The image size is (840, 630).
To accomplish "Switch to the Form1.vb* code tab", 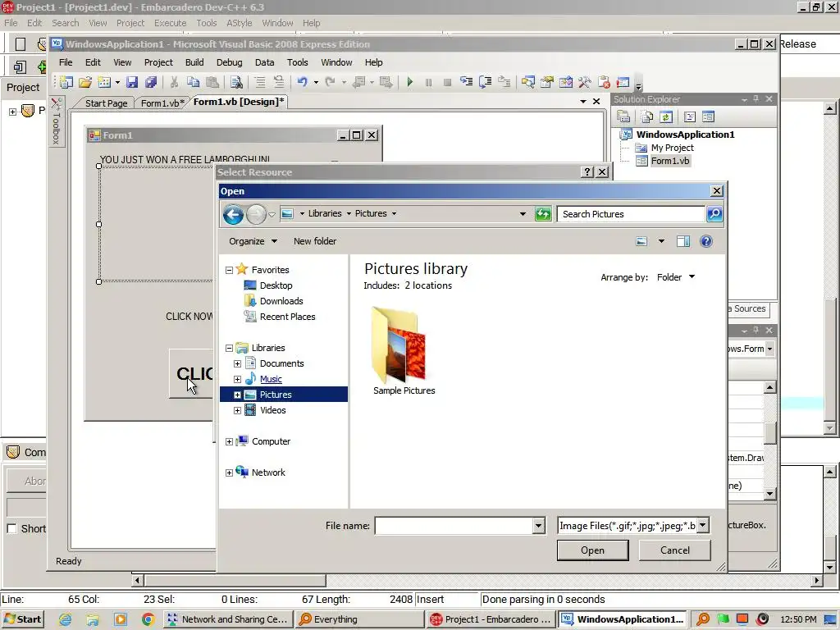I will (162, 103).
